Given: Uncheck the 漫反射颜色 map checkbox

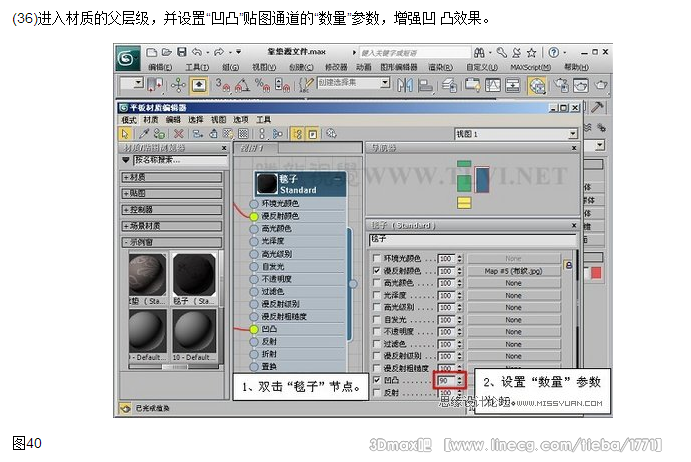Looking at the screenshot, I should [375, 270].
